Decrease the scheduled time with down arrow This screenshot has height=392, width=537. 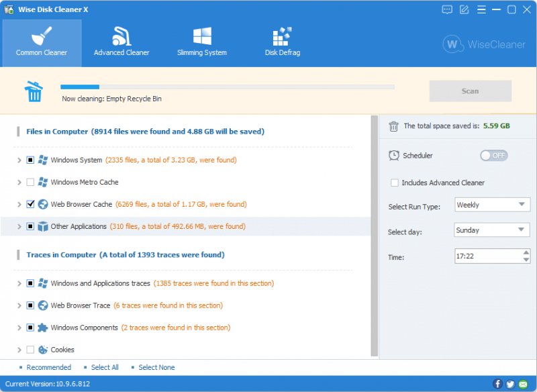point(526,260)
